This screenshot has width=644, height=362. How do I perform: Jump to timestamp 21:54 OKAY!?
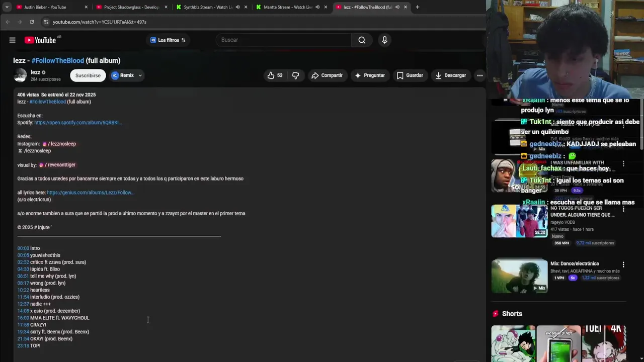pyautogui.click(x=23, y=339)
